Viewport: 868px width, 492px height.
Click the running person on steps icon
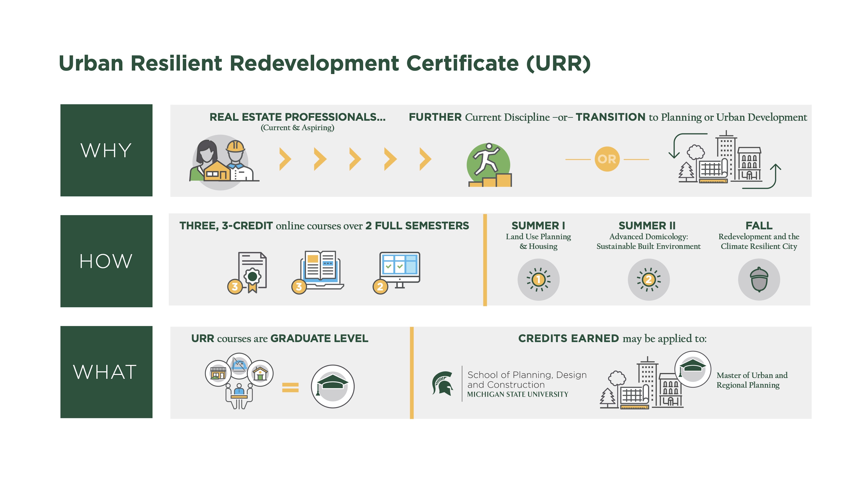(x=489, y=165)
